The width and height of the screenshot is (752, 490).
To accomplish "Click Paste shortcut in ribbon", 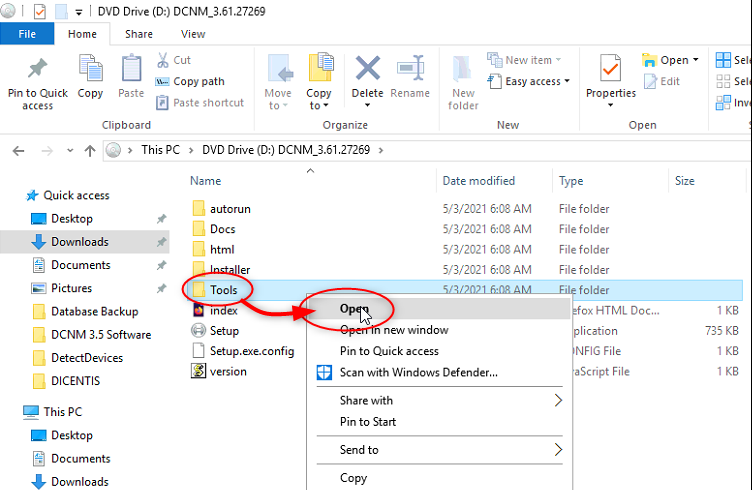I will tap(200, 103).
